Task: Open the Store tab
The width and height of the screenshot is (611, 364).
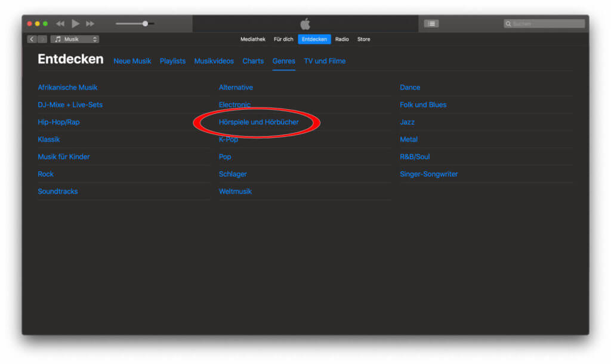Action: click(363, 39)
